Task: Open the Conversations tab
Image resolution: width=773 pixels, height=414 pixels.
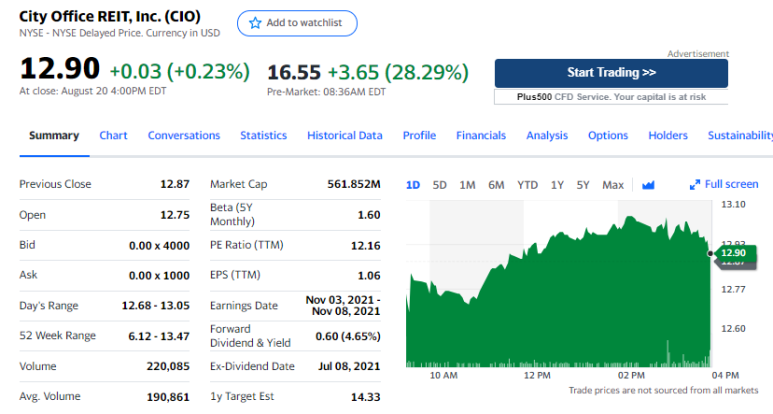Action: [184, 136]
